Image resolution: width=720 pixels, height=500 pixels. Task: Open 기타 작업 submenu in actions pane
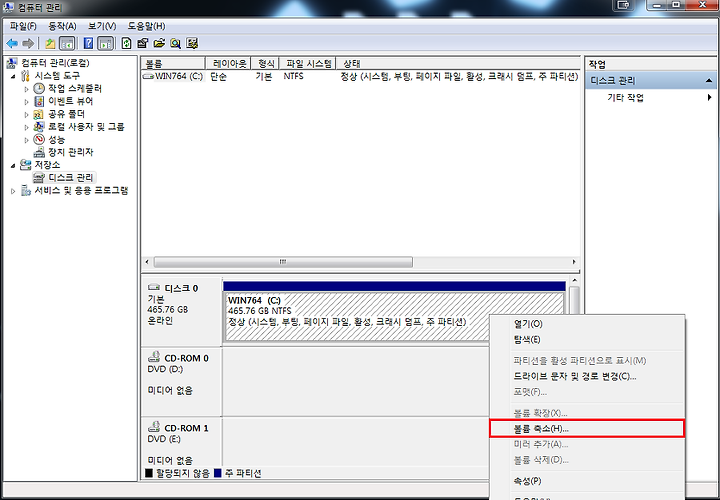click(x=650, y=97)
